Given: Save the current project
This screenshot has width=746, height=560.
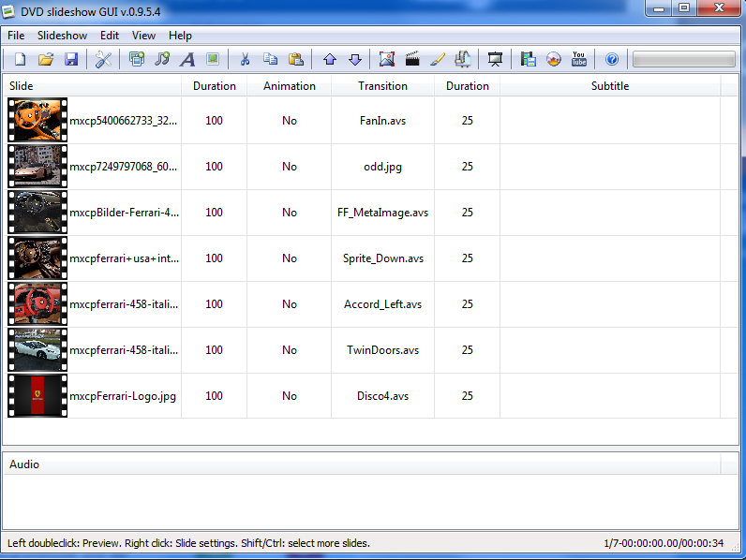Looking at the screenshot, I should [71, 59].
